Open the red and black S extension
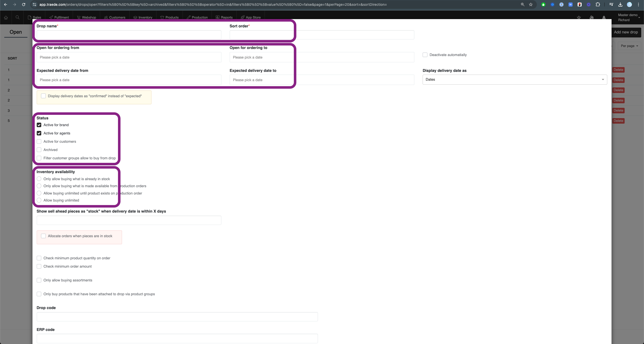Screen dimensions: 644x344 [580, 5]
